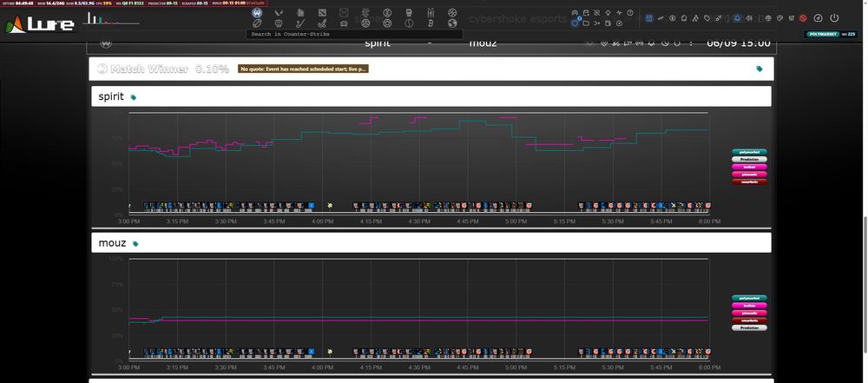Select the Counter-Strike sport icon
868x383 pixels.
[x=257, y=12]
